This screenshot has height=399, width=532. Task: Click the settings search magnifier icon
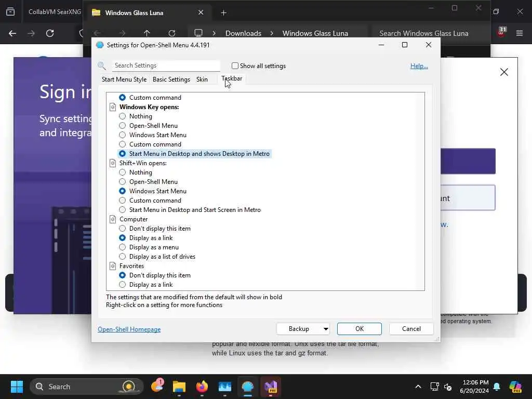[x=102, y=65]
